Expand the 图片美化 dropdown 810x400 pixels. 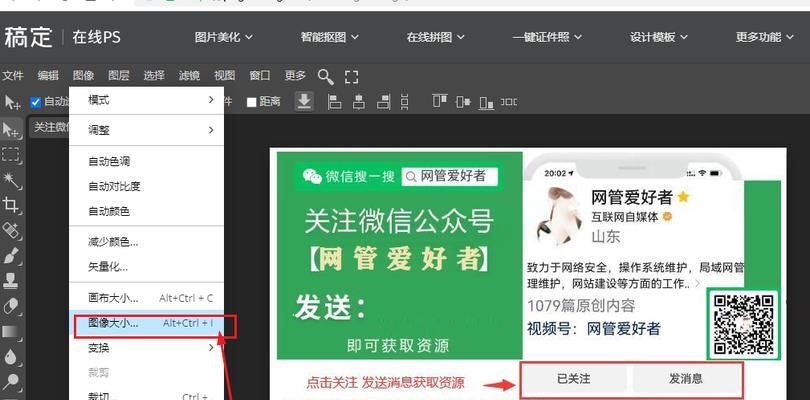pos(223,37)
